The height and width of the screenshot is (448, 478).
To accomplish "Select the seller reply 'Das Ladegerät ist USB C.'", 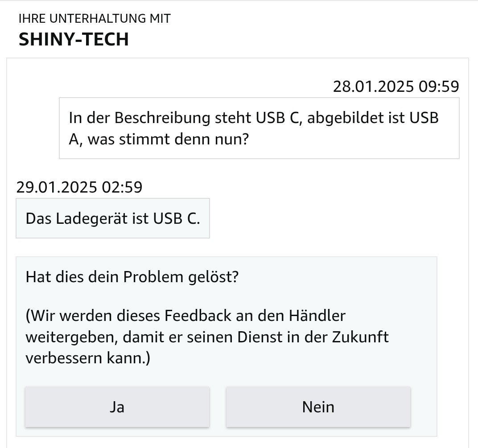I will [x=113, y=219].
